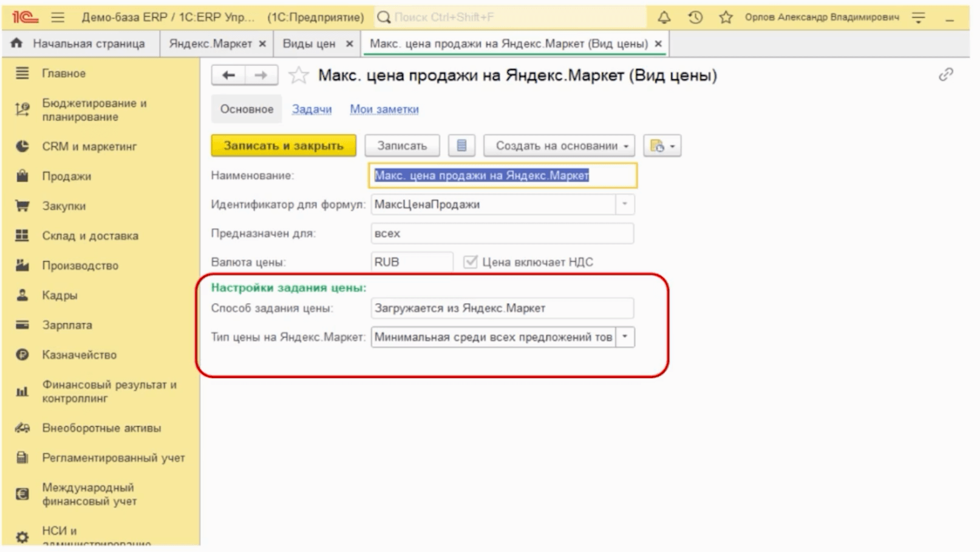Switch to the Начальная страница tab

pyautogui.click(x=81, y=44)
